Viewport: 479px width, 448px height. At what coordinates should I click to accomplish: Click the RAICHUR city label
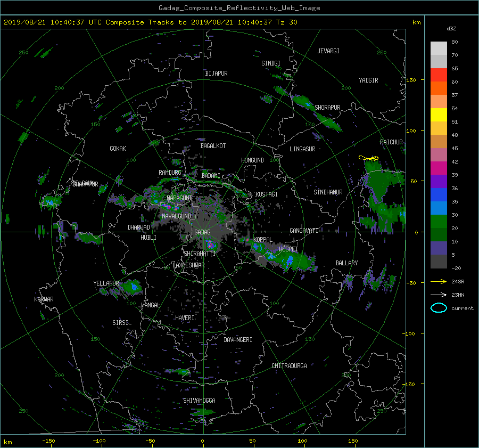tap(391, 142)
